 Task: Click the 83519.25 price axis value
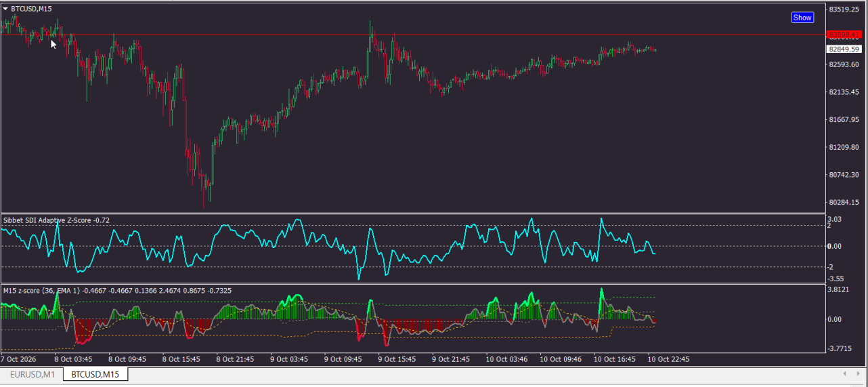coord(844,9)
